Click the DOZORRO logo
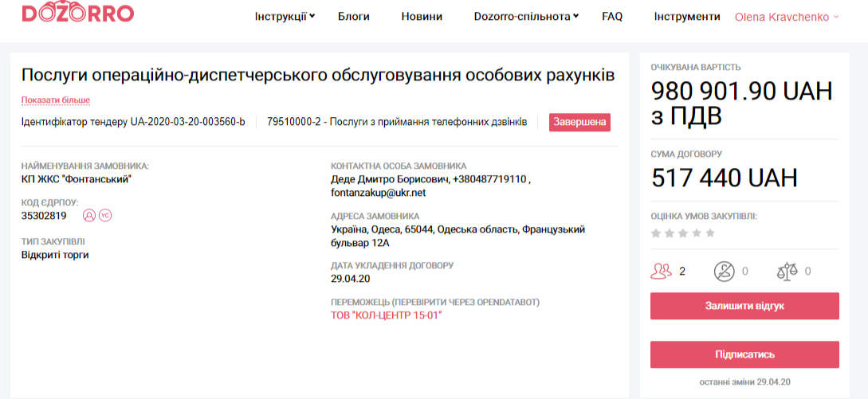Image resolution: width=868 pixels, height=399 pixels. [77, 12]
